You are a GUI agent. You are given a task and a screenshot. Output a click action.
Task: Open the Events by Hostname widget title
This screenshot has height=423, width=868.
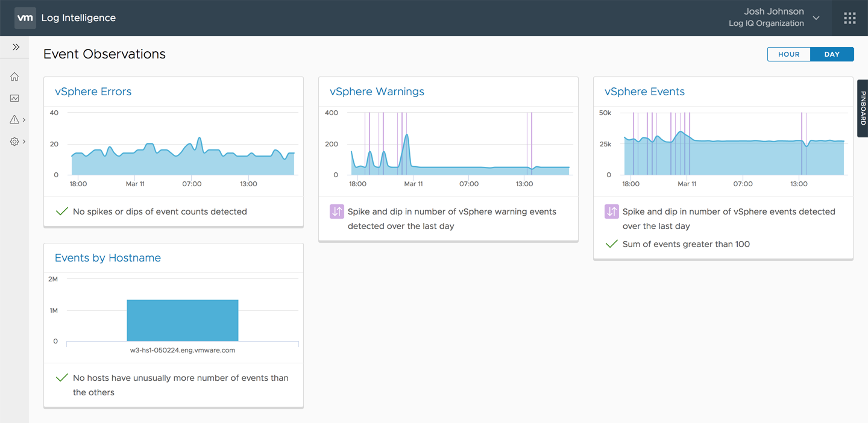[108, 258]
